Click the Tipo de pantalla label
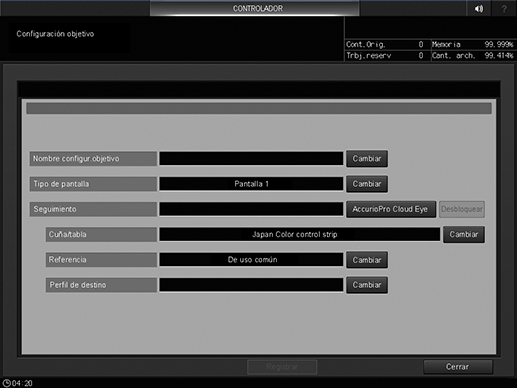This screenshot has width=517, height=388. point(93,184)
